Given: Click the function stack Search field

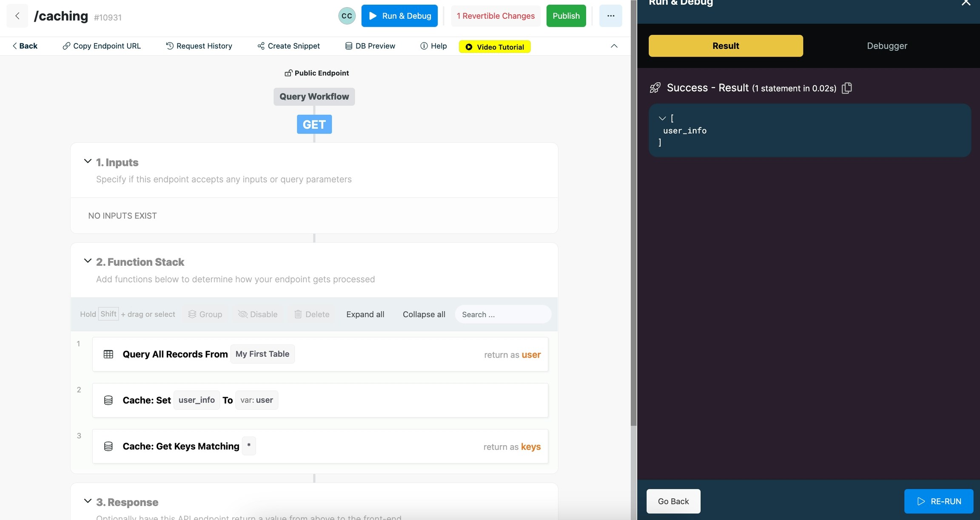Looking at the screenshot, I should tap(503, 314).
